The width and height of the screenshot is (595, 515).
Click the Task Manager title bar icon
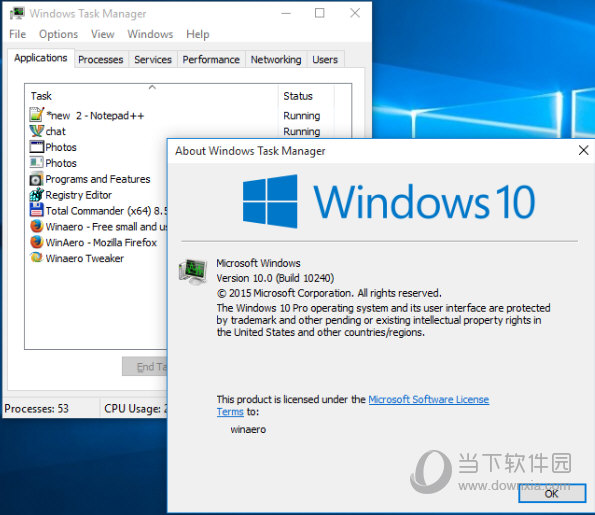click(17, 13)
